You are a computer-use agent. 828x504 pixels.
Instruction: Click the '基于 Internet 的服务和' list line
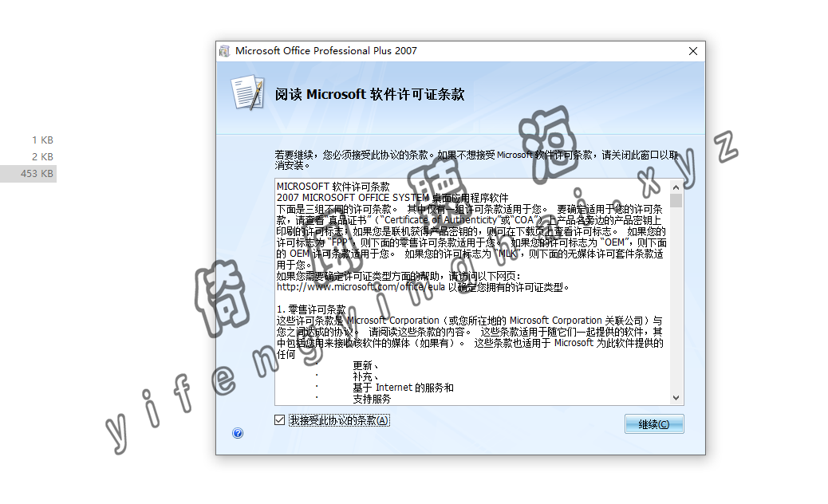pyautogui.click(x=403, y=388)
